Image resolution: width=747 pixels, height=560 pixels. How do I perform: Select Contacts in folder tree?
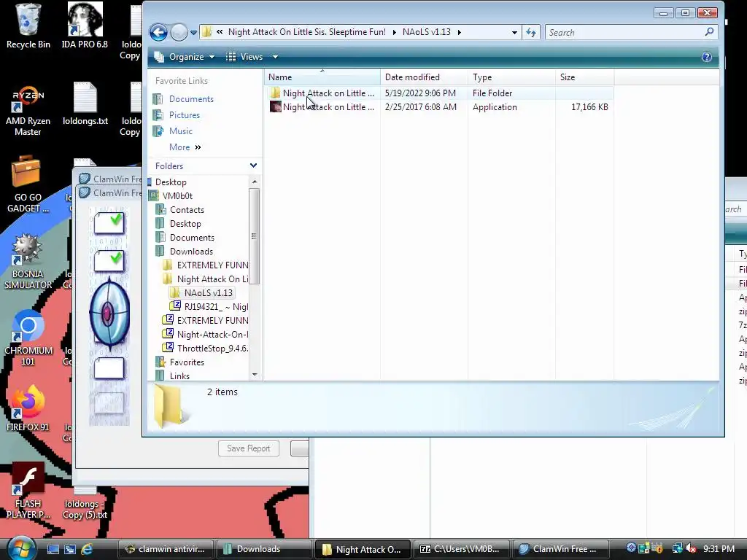(187, 209)
